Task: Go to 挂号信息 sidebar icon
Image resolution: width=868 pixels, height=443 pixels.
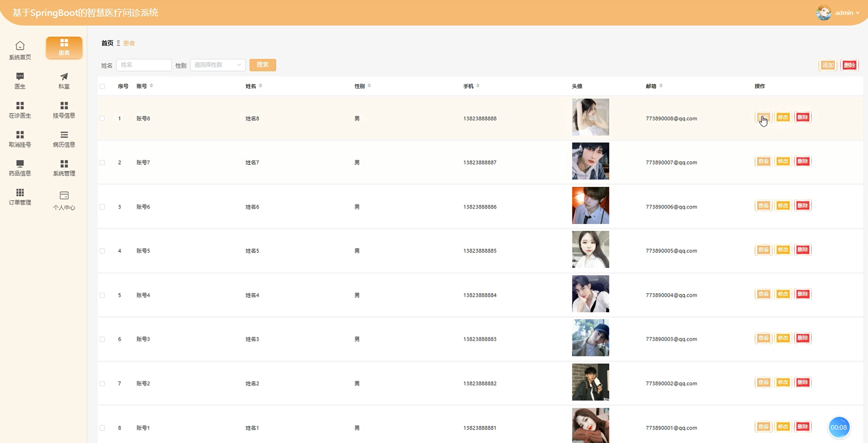Action: 64,106
